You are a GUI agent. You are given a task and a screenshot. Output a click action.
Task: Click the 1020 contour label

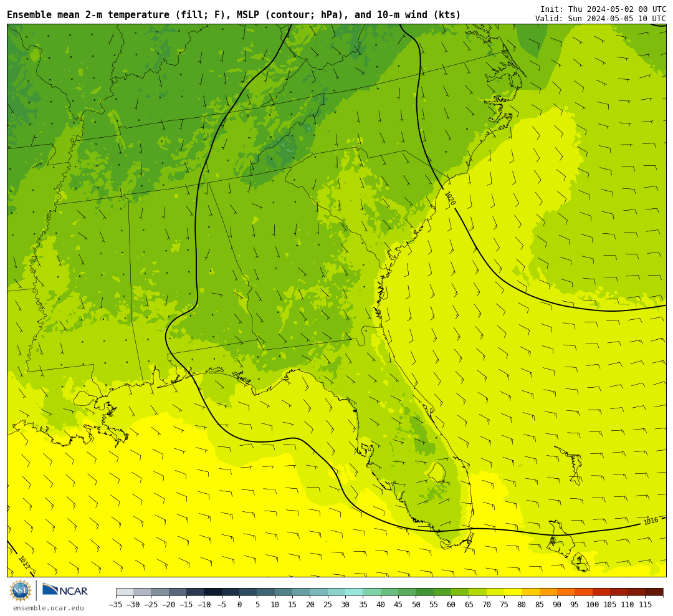click(x=451, y=198)
